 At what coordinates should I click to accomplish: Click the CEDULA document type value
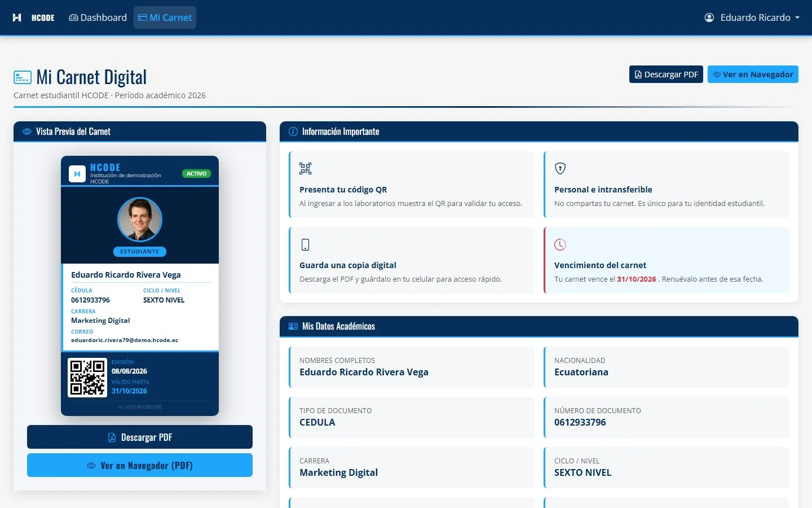tap(317, 422)
